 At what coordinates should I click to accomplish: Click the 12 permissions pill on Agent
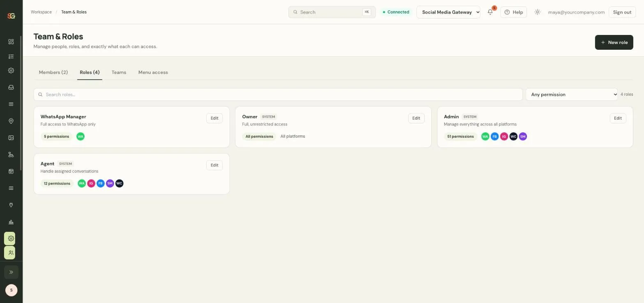57,183
